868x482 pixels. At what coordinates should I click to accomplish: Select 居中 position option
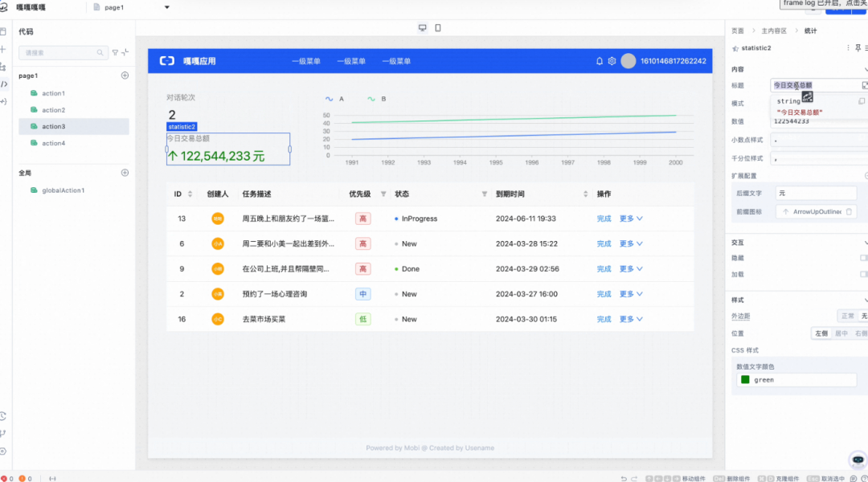coord(841,333)
